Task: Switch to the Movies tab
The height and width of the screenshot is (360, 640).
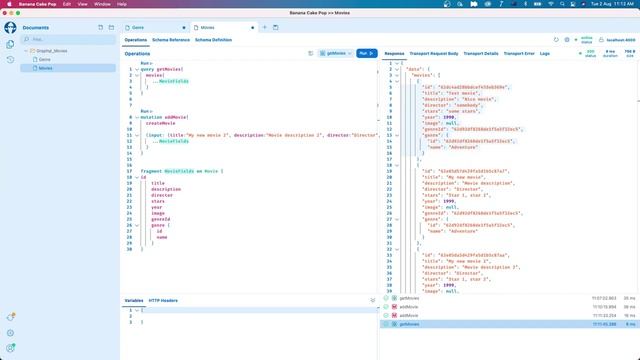Action: click(x=224, y=27)
